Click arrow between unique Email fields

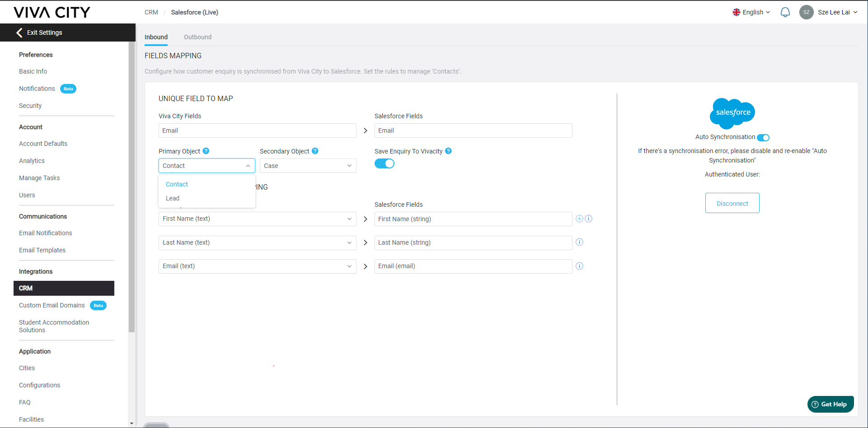point(366,130)
